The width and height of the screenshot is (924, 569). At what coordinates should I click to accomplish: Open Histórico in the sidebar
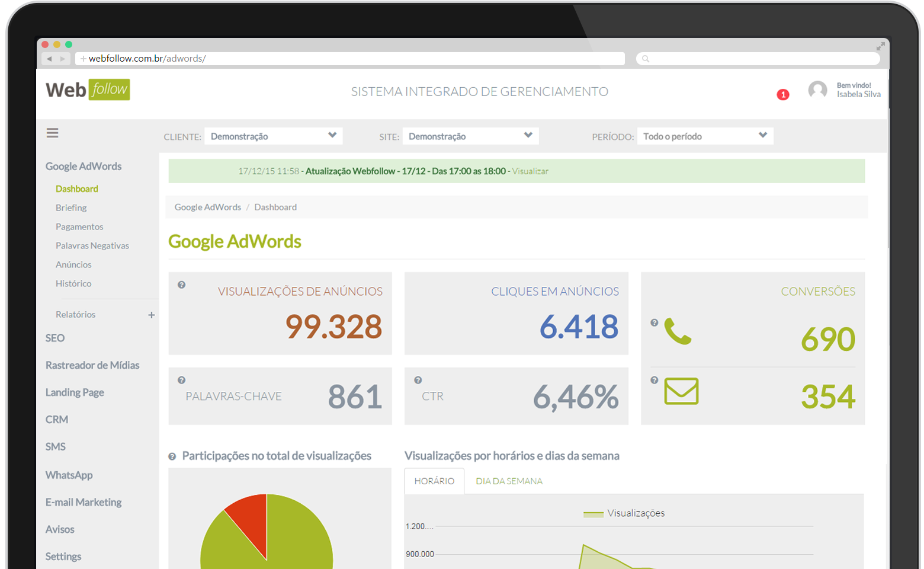click(73, 283)
